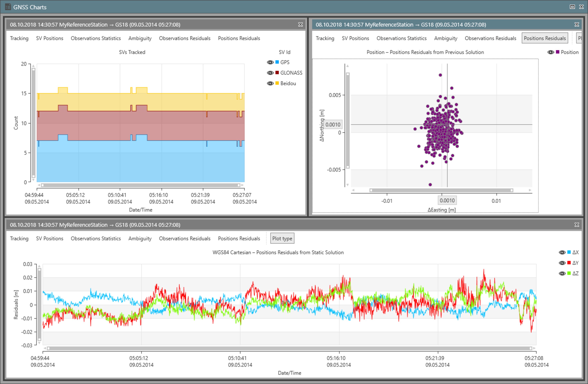Open the Plot type dropdown
This screenshot has height=384, width=588.
point(282,238)
